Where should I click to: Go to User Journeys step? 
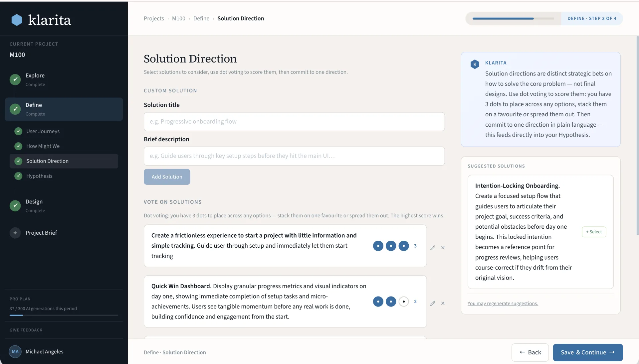click(x=64, y=131)
